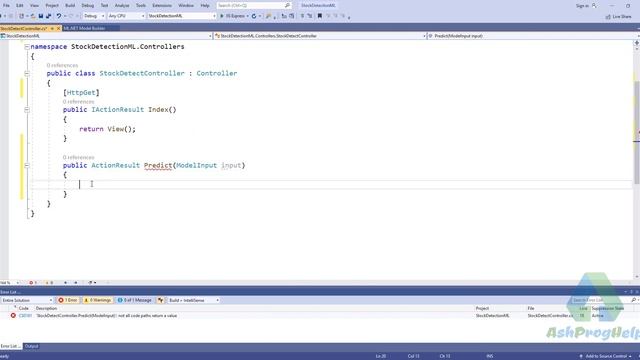The image size is (640, 360).
Task: Click the IActionResult return type
Action: (x=118, y=109)
